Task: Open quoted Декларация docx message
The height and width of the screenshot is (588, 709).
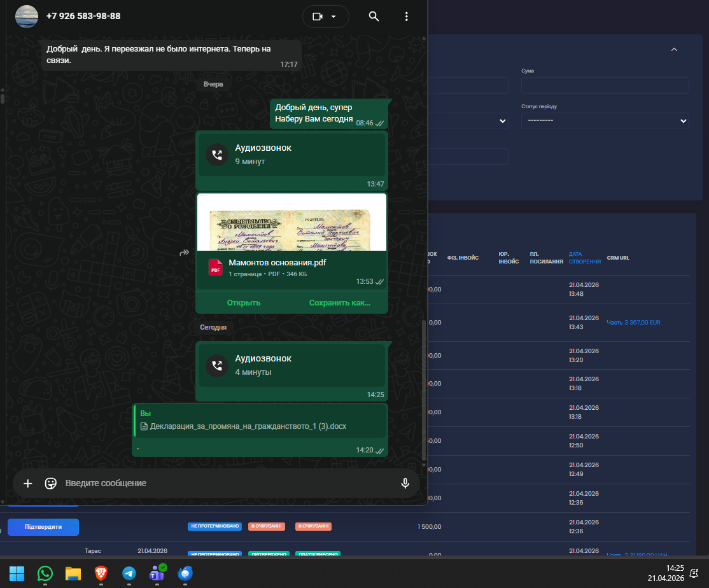Action: (x=260, y=421)
